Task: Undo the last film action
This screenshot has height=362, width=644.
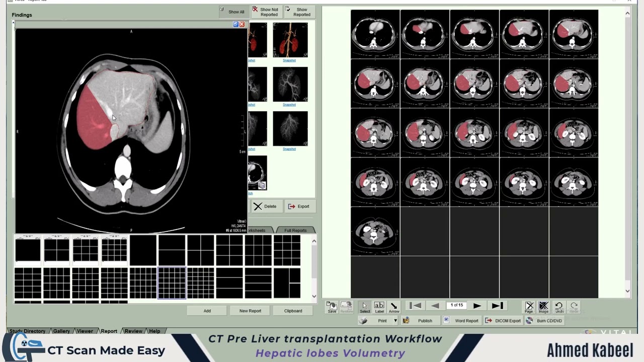Action: pyautogui.click(x=559, y=307)
